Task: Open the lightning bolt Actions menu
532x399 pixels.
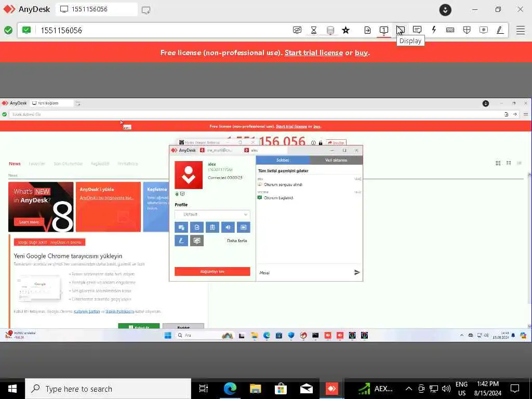Action: pos(434,30)
